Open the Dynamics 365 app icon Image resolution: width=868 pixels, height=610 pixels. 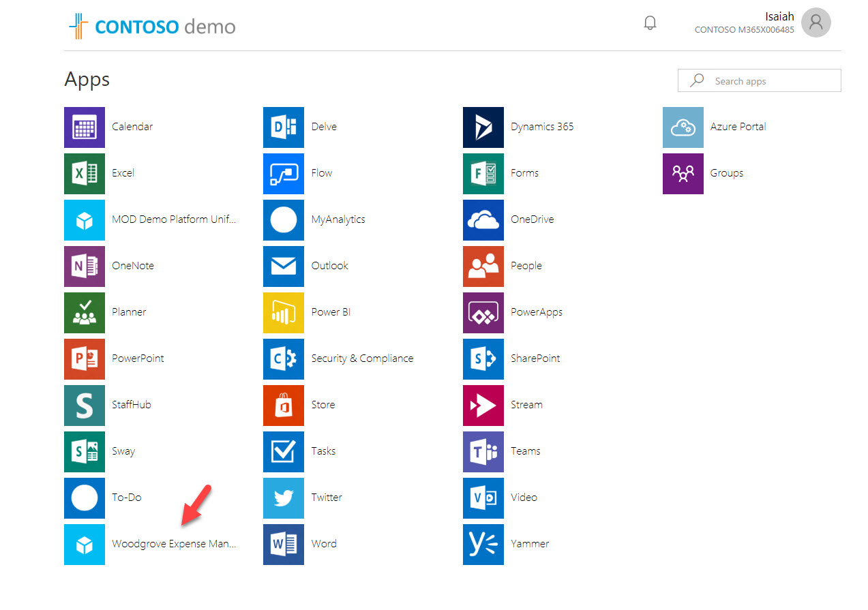tap(483, 127)
